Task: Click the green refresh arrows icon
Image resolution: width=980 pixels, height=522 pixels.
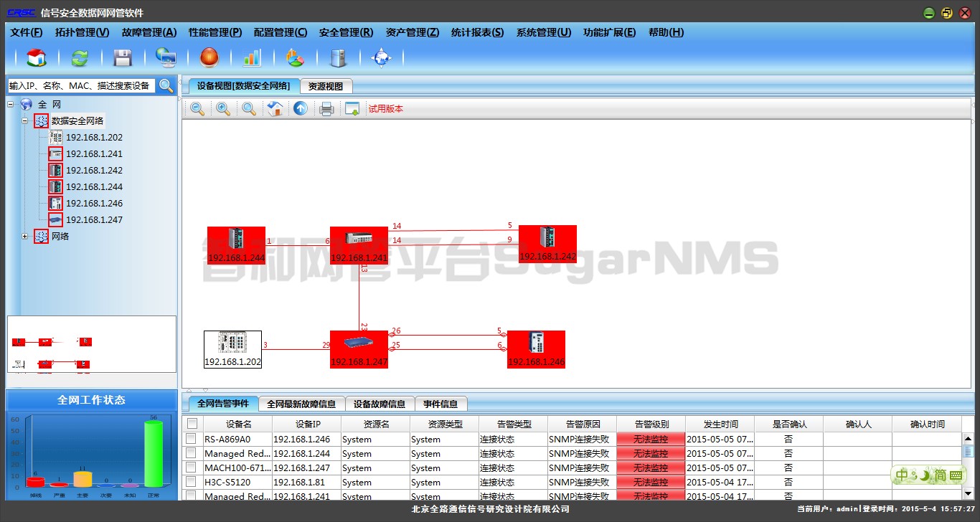Action: coord(80,58)
